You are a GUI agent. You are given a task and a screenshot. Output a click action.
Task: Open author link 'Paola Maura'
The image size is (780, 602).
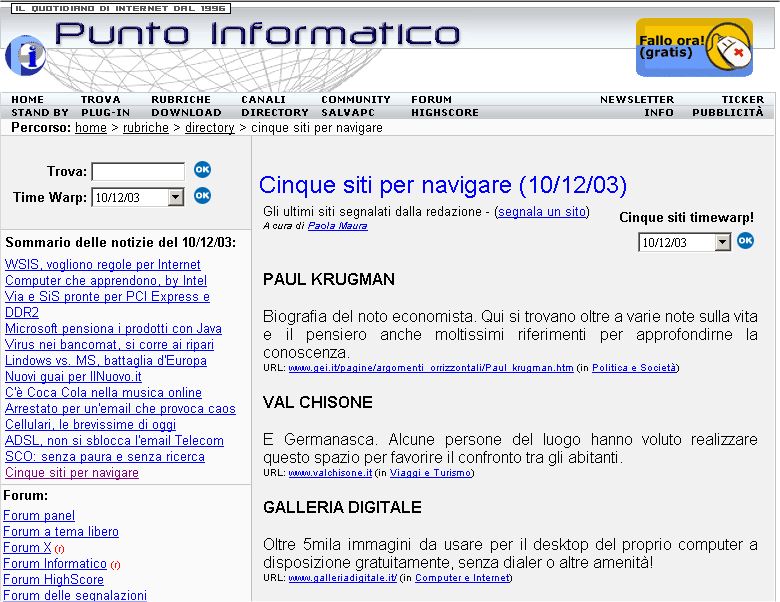click(x=337, y=226)
